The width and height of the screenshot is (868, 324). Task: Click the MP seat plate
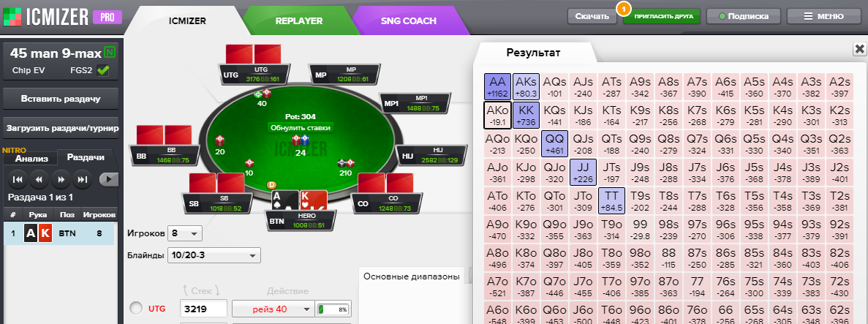pos(344,74)
